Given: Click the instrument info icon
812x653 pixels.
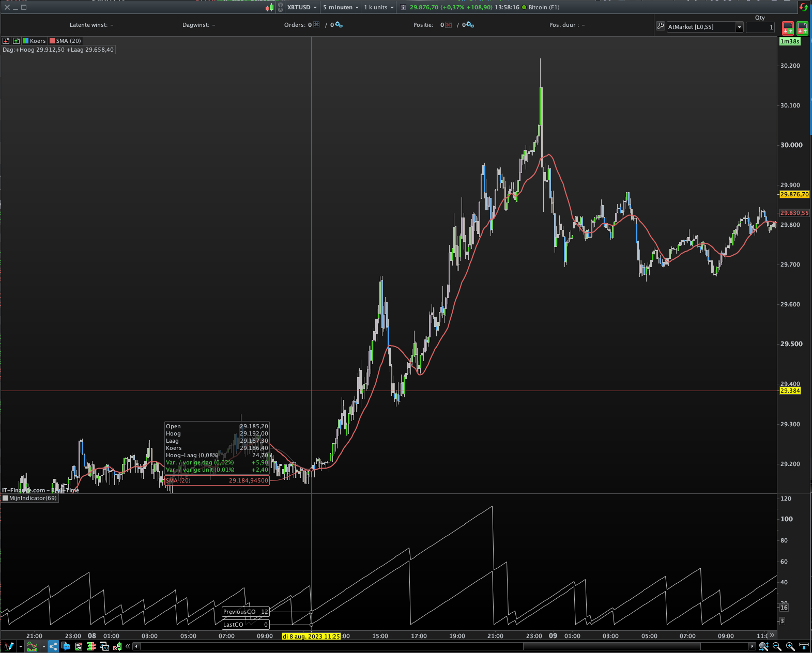Looking at the screenshot, I should coord(403,7).
